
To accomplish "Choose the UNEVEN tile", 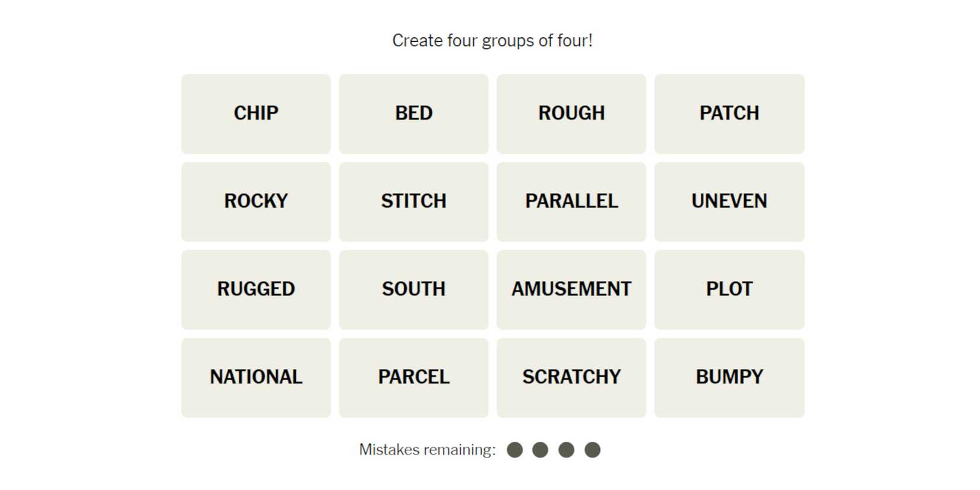I will [729, 201].
